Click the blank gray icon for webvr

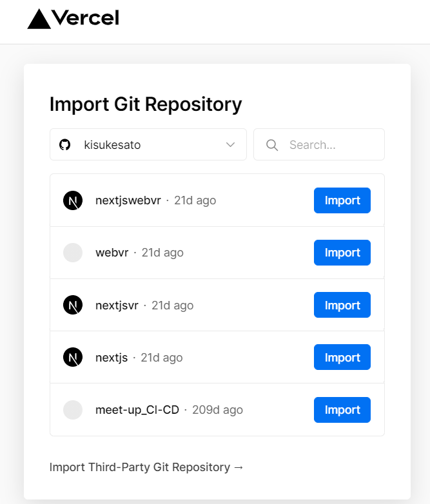pos(73,253)
